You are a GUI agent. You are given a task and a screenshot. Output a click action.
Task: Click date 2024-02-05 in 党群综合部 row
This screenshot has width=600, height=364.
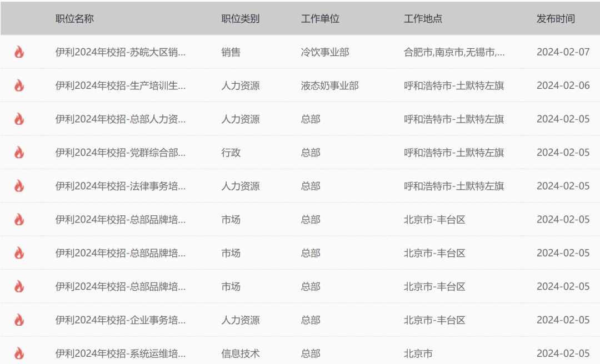(563, 153)
